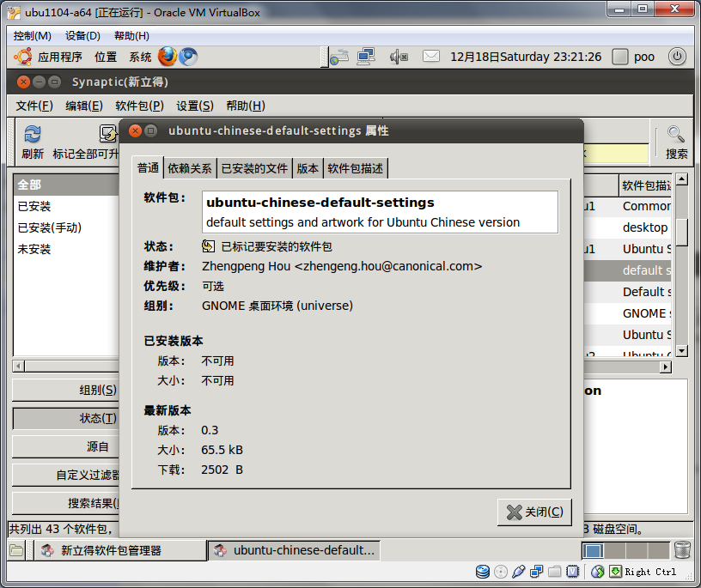Click the date and time clock
This screenshot has width=701, height=588.
[526, 57]
